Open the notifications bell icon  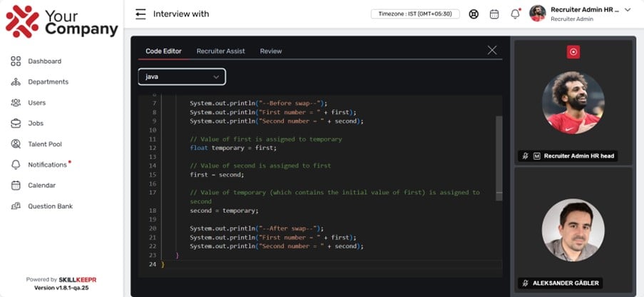click(515, 14)
